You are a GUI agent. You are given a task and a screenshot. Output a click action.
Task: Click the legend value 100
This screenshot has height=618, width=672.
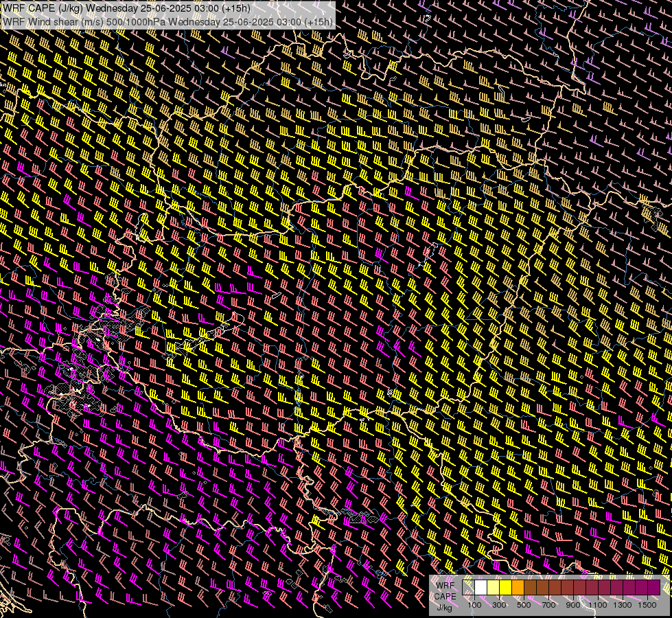click(x=474, y=605)
